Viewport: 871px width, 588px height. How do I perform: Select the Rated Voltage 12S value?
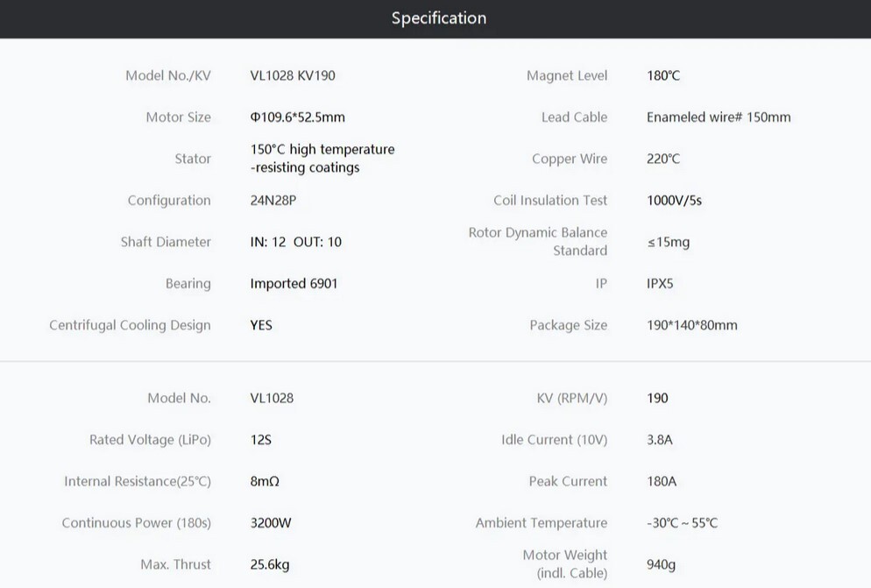[x=261, y=440]
